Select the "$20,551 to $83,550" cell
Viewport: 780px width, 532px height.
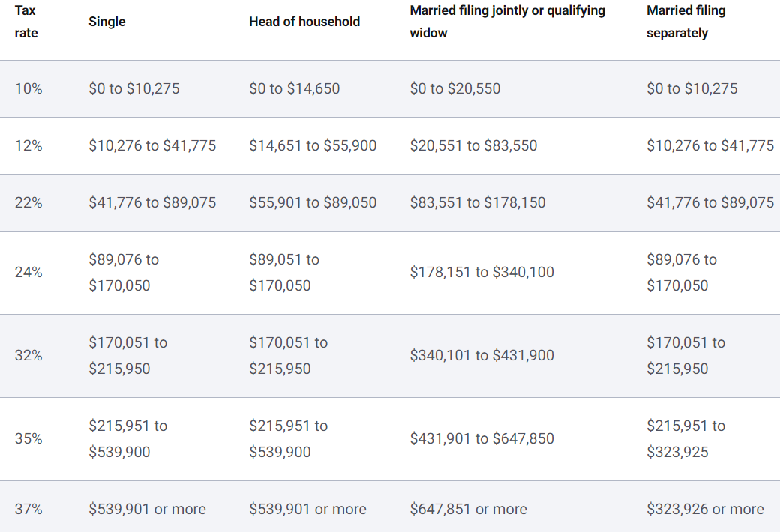click(473, 145)
